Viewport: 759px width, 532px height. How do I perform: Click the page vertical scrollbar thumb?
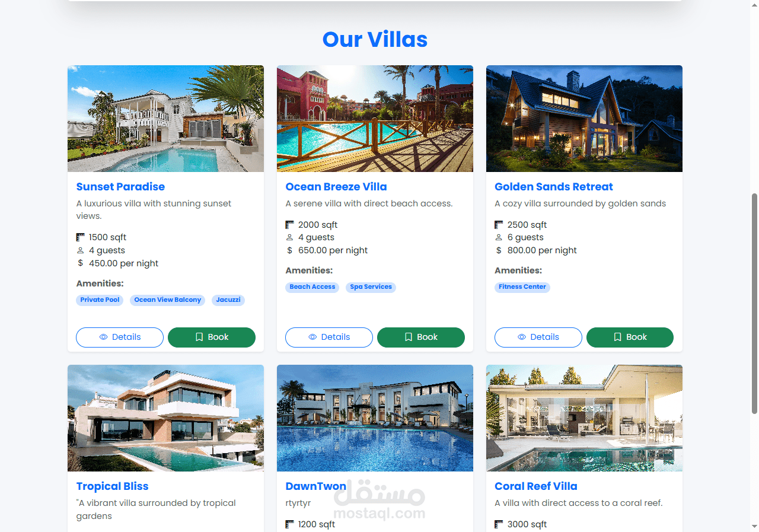point(754,303)
